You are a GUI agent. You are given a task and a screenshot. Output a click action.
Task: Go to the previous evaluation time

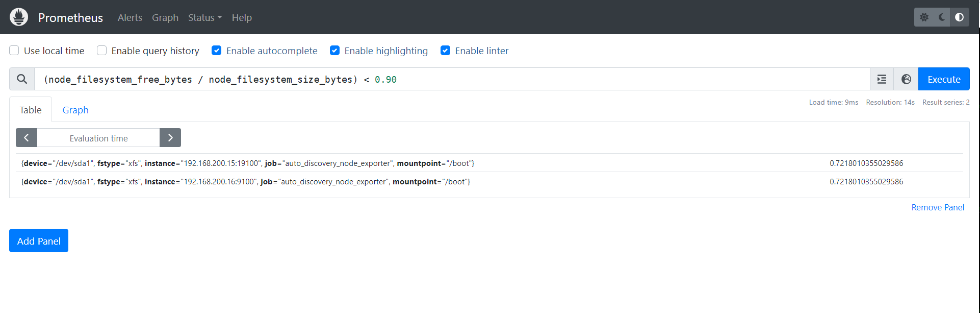[x=27, y=138]
